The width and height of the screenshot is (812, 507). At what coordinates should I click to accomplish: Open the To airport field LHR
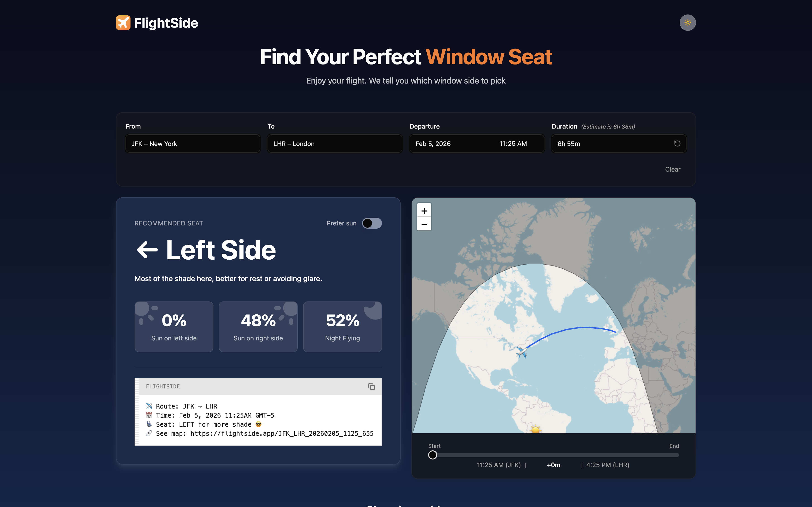(335, 144)
